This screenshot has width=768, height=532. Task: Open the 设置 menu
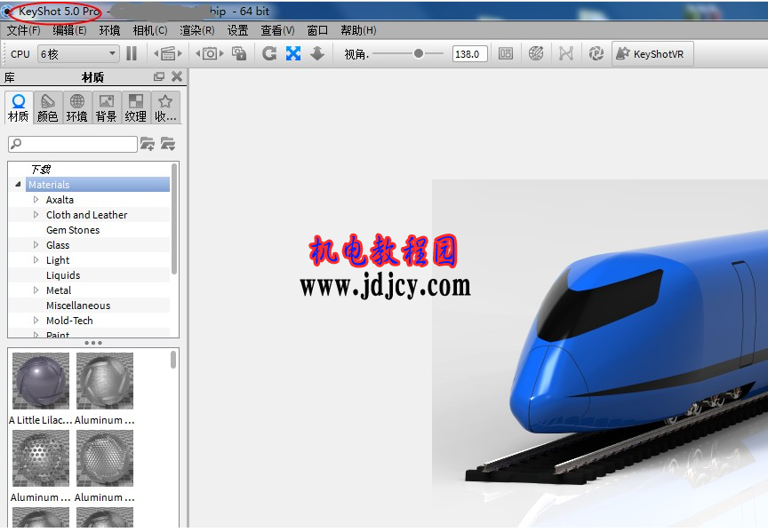(237, 30)
